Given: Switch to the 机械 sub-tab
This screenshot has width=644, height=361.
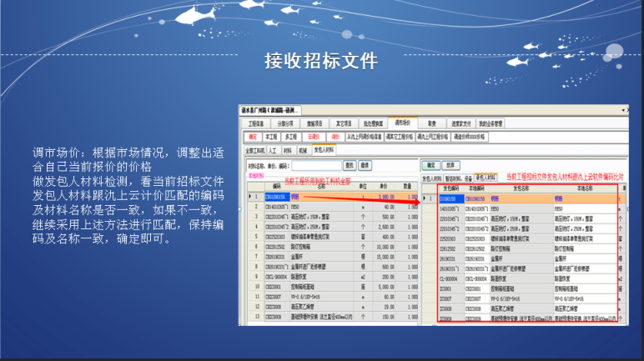Looking at the screenshot, I should click(303, 151).
